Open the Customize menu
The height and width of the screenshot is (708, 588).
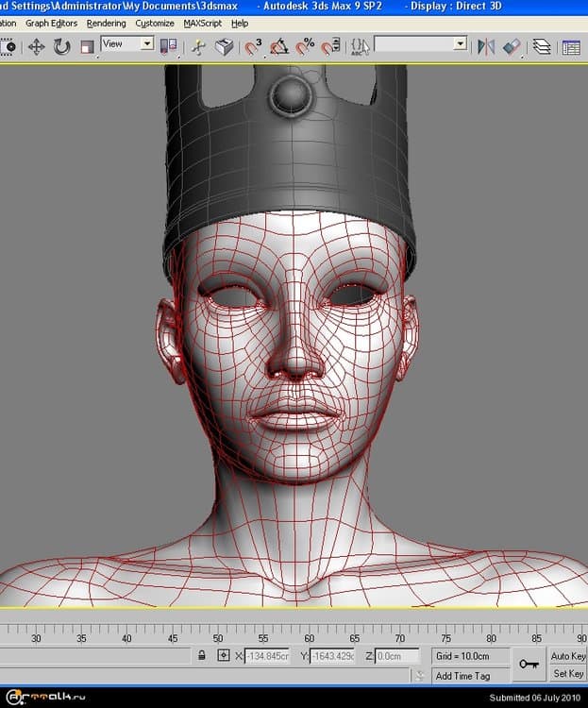coord(155,23)
